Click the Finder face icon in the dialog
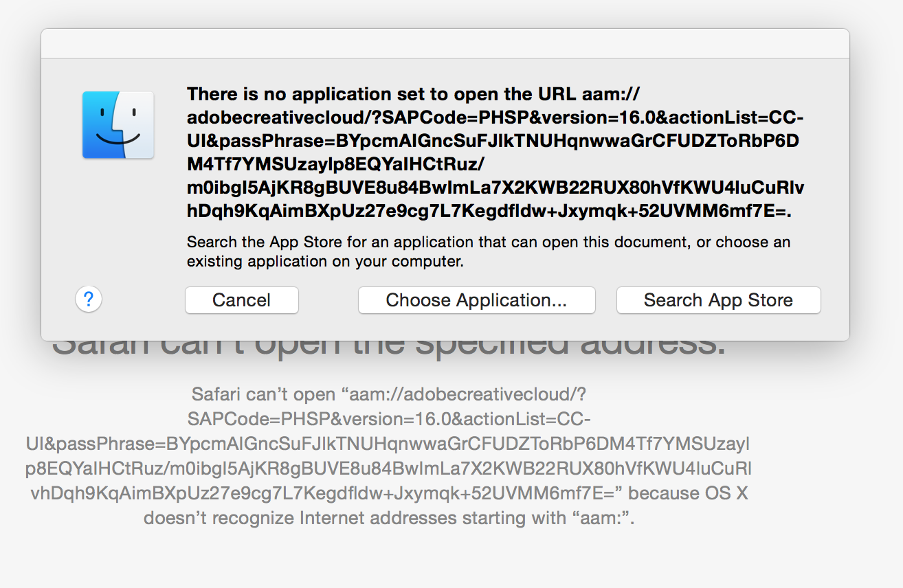The height and width of the screenshot is (588, 903). (118, 125)
